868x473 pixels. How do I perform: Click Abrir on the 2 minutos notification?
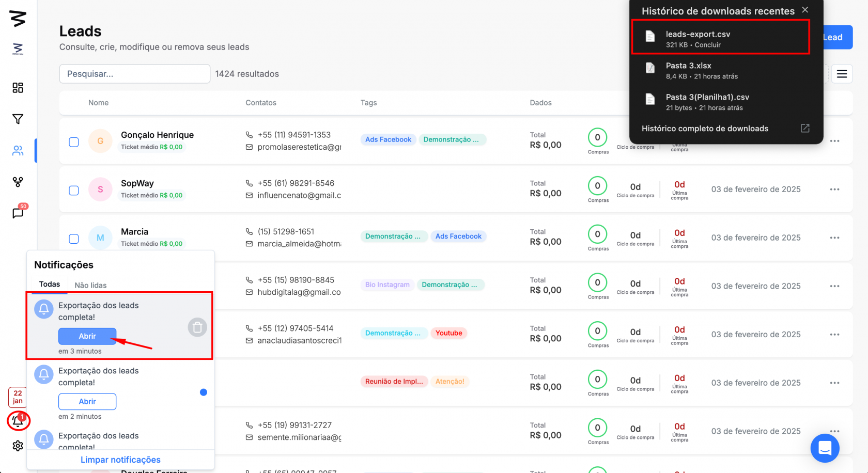87,401
